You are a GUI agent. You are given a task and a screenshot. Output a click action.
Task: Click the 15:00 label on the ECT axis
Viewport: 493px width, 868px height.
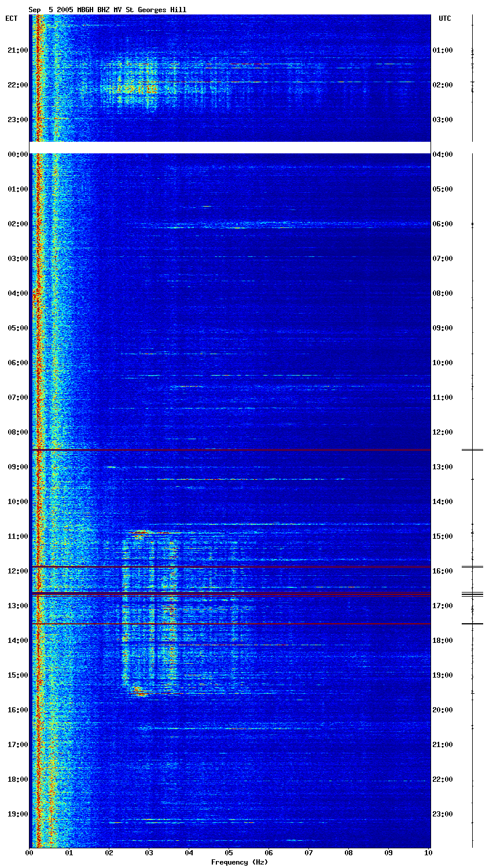pyautogui.click(x=17, y=675)
